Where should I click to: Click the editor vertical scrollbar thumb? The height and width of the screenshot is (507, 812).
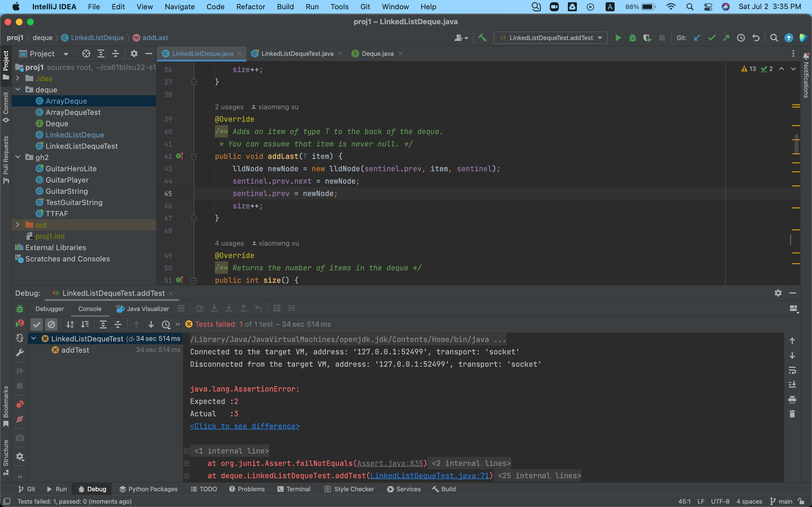pos(796,144)
